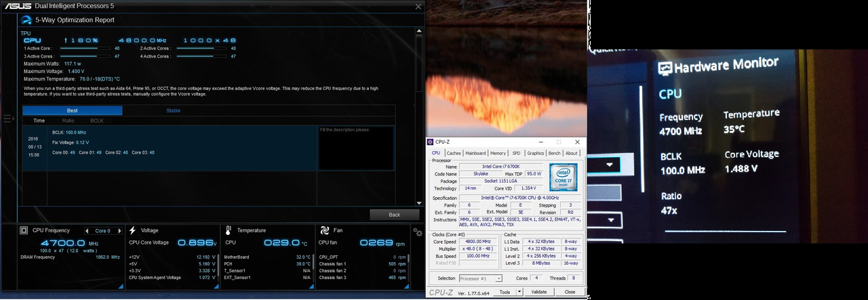Open the Caches tab in CPU-Z
The height and width of the screenshot is (300, 868).
[x=454, y=153]
